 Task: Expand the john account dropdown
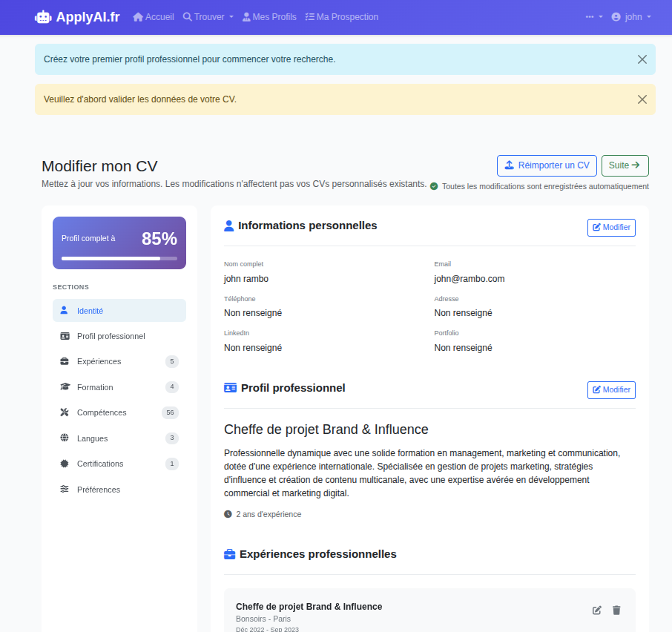tap(630, 16)
